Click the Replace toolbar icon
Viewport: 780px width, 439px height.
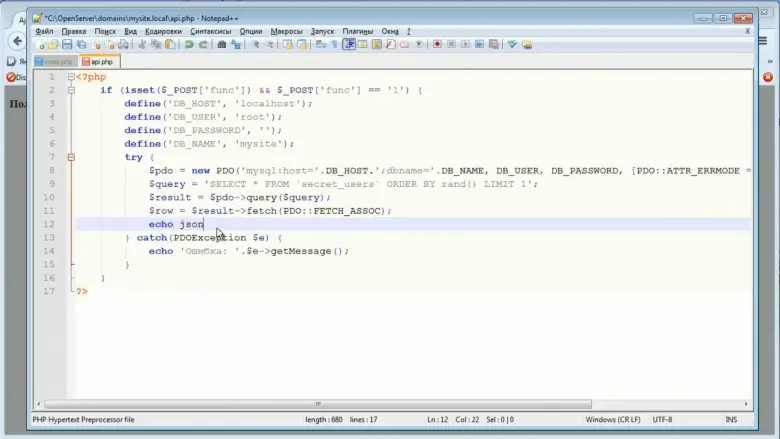pos(236,45)
